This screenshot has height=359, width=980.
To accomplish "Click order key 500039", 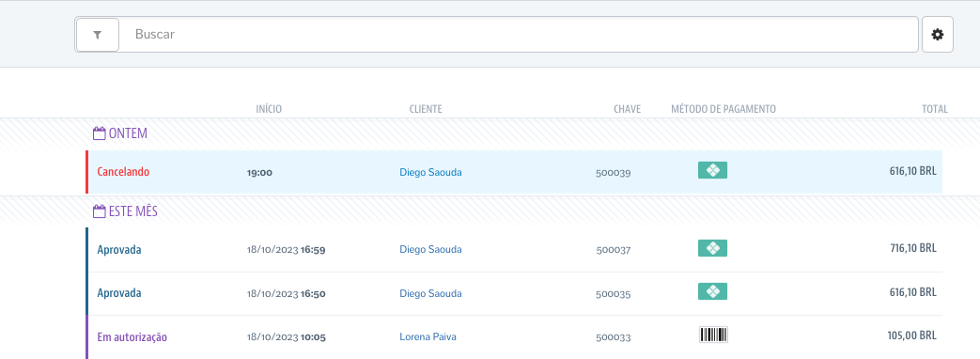I will click(614, 173).
